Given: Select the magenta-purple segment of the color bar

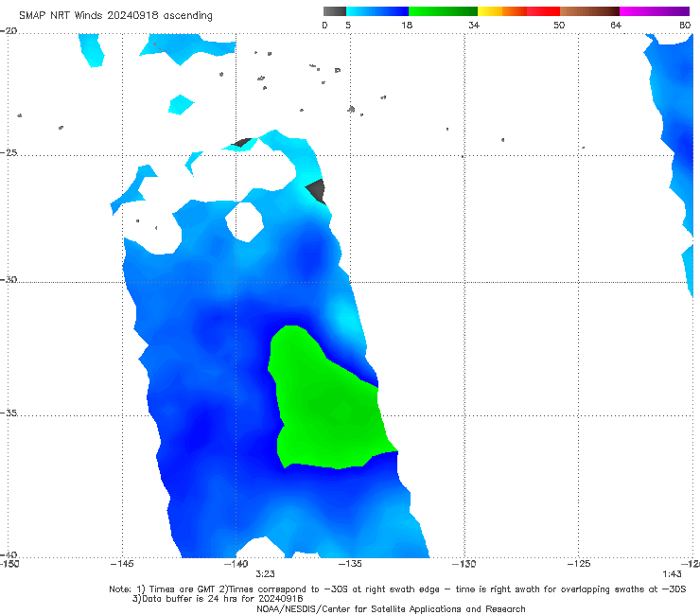Looking at the screenshot, I should [x=654, y=11].
